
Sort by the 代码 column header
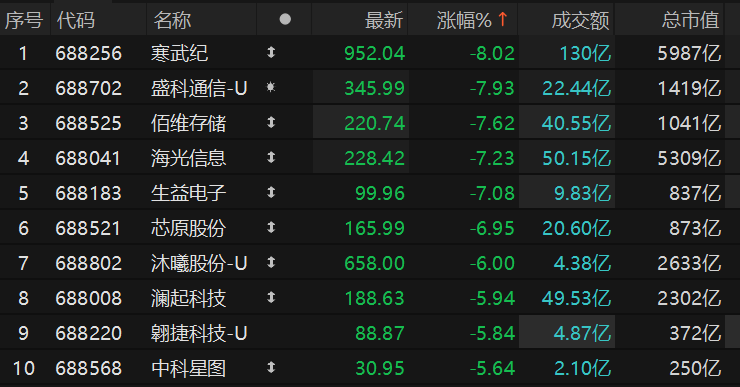pyautogui.click(x=76, y=20)
